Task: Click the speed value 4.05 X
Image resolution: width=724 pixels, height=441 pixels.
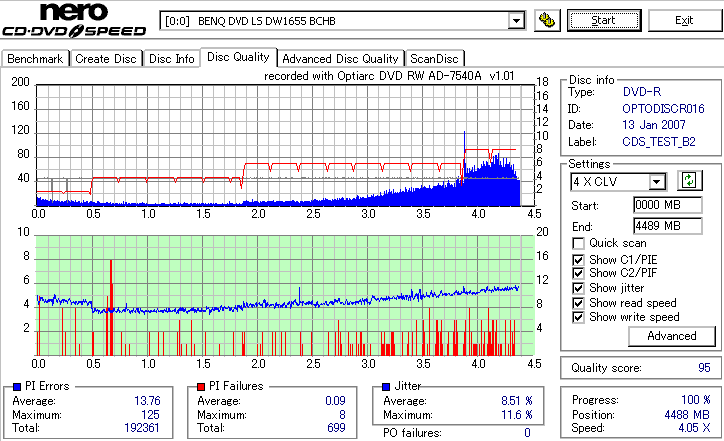Action: point(694,428)
